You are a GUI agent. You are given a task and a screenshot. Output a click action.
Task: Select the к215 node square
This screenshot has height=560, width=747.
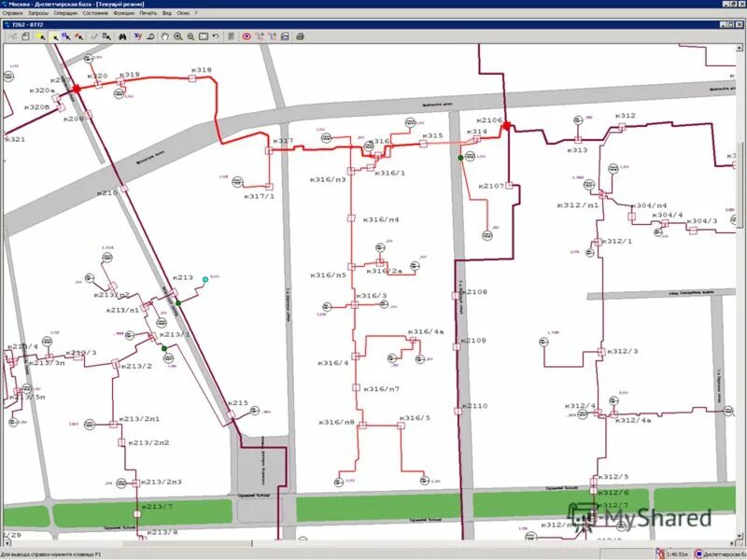click(231, 414)
